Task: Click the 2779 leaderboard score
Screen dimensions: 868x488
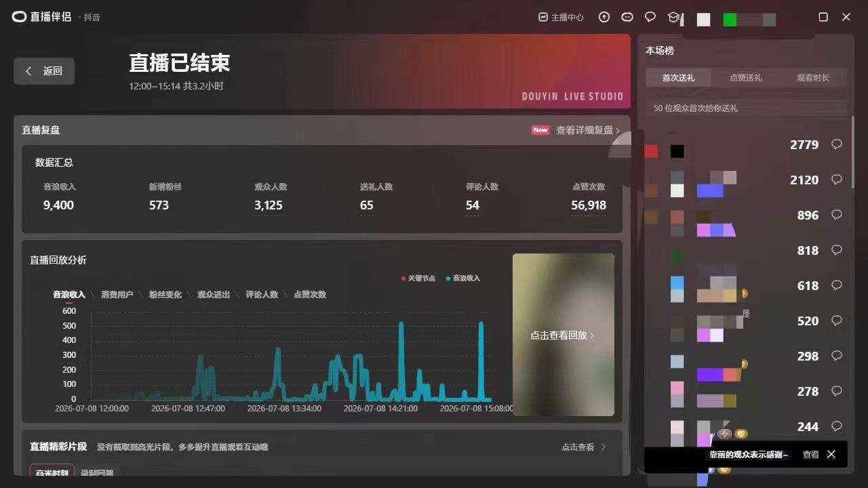Action: click(804, 144)
